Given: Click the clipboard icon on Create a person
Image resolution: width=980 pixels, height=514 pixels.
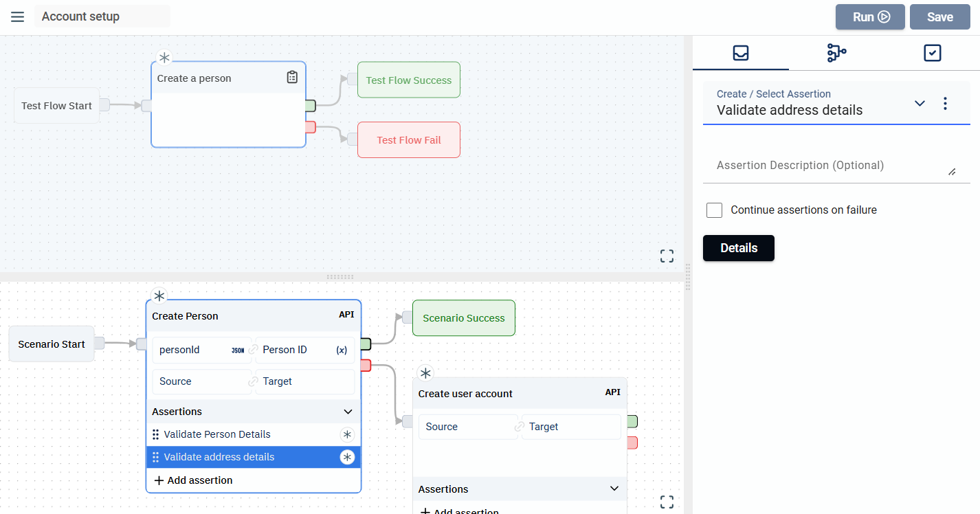Looking at the screenshot, I should 292,78.
